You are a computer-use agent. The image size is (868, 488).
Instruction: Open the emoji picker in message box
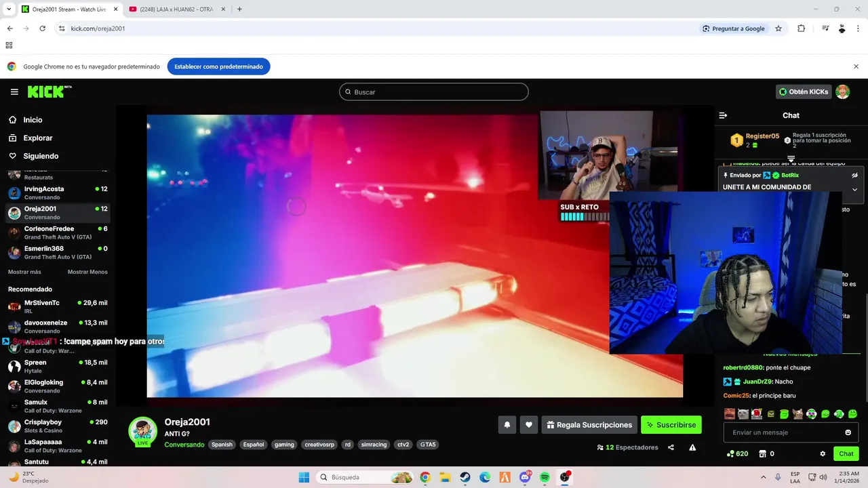[848, 432]
